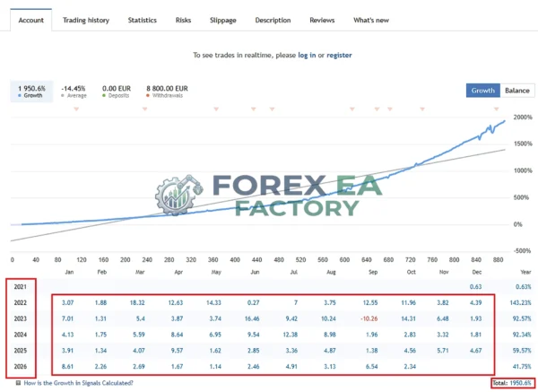538x392 pixels.
Task: Click the 2022 year row label
Action: [21, 303]
